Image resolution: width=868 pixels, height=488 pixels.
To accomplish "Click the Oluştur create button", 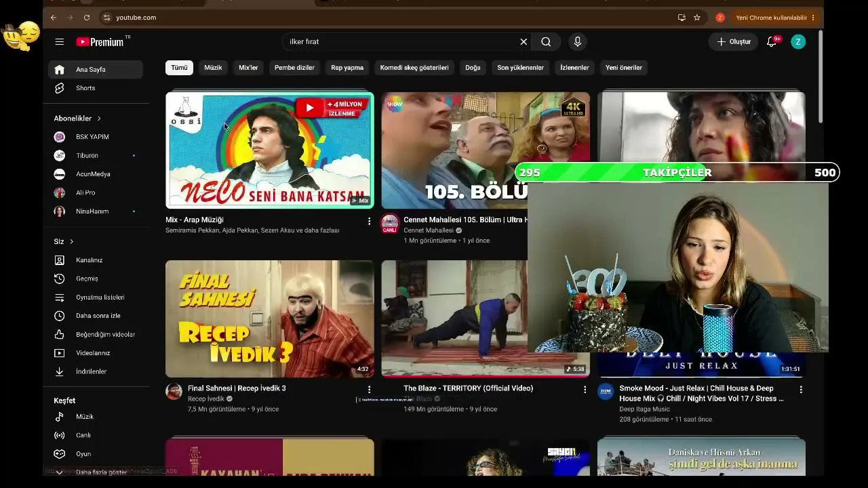I will click(x=734, y=42).
